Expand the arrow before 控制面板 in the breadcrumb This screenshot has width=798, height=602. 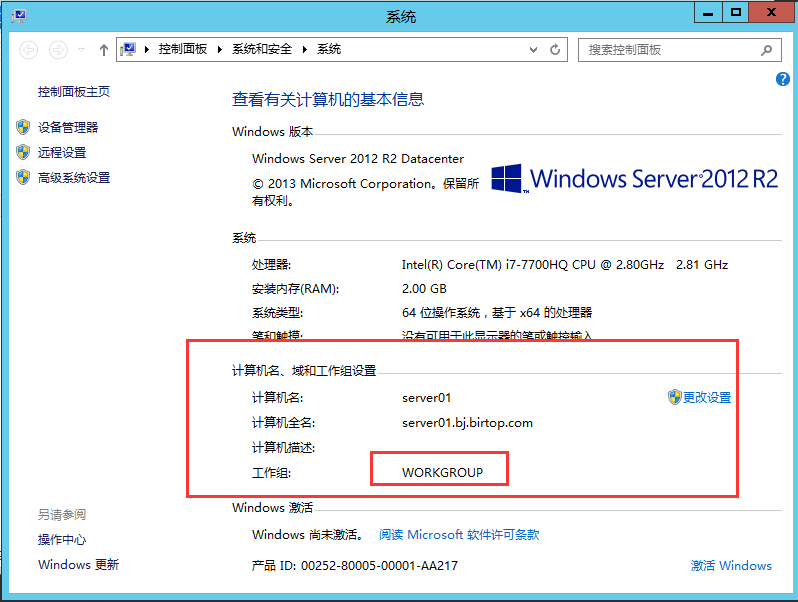click(147, 49)
